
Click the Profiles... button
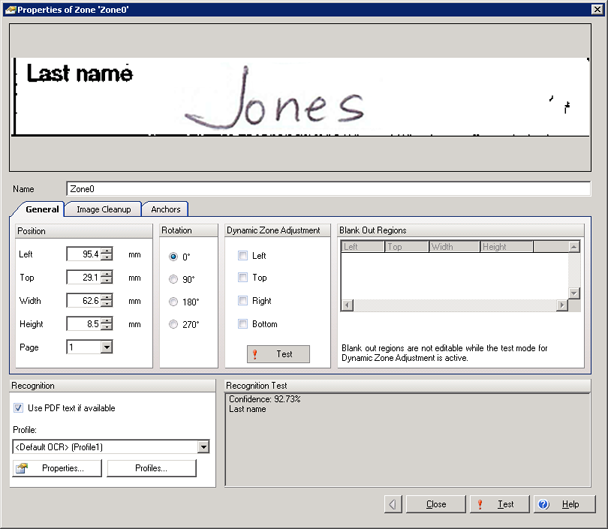pos(151,468)
